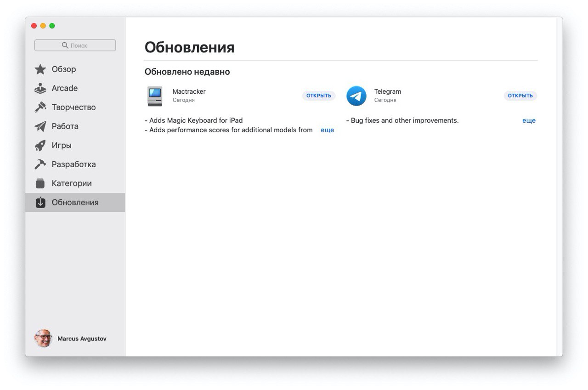Click the star icon next to Обзор
588x390 pixels.
tap(40, 69)
